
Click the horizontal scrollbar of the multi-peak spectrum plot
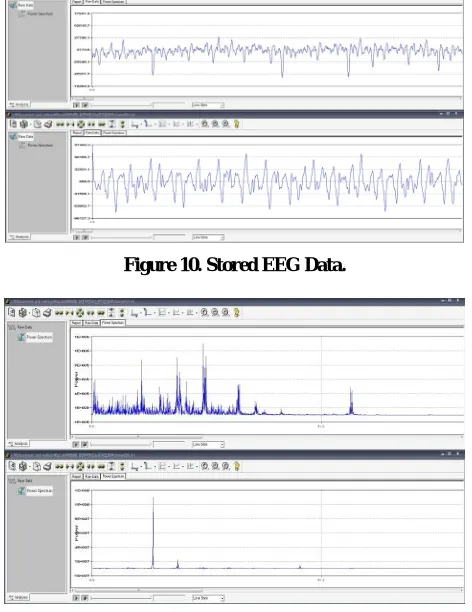click(x=267, y=437)
